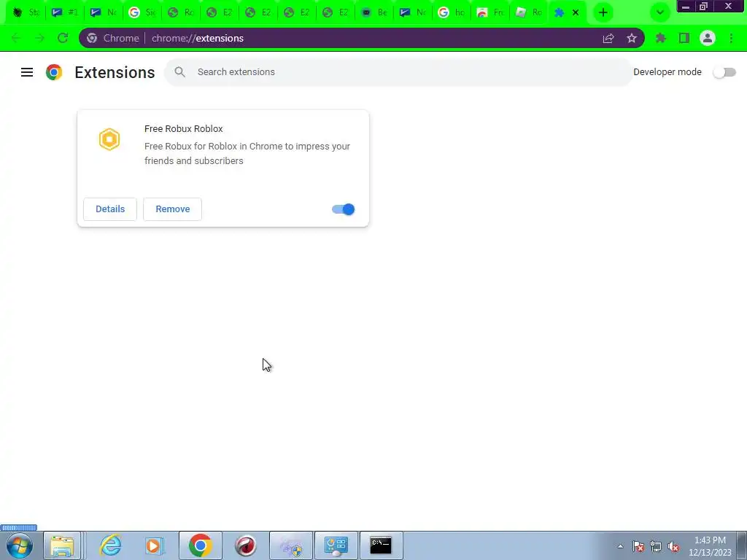Viewport: 747px width, 560px height.
Task: Switch to the 'Be' tab
Action: click(374, 12)
